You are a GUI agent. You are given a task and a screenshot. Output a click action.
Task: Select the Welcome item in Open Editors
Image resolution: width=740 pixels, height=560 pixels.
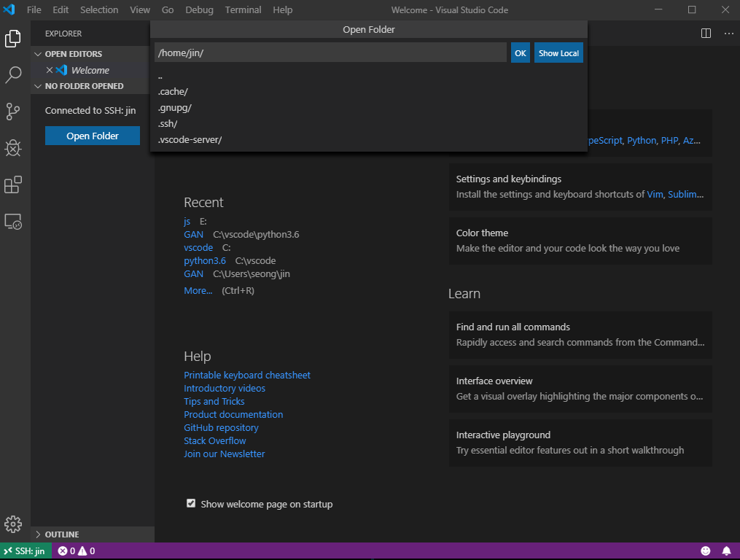90,70
